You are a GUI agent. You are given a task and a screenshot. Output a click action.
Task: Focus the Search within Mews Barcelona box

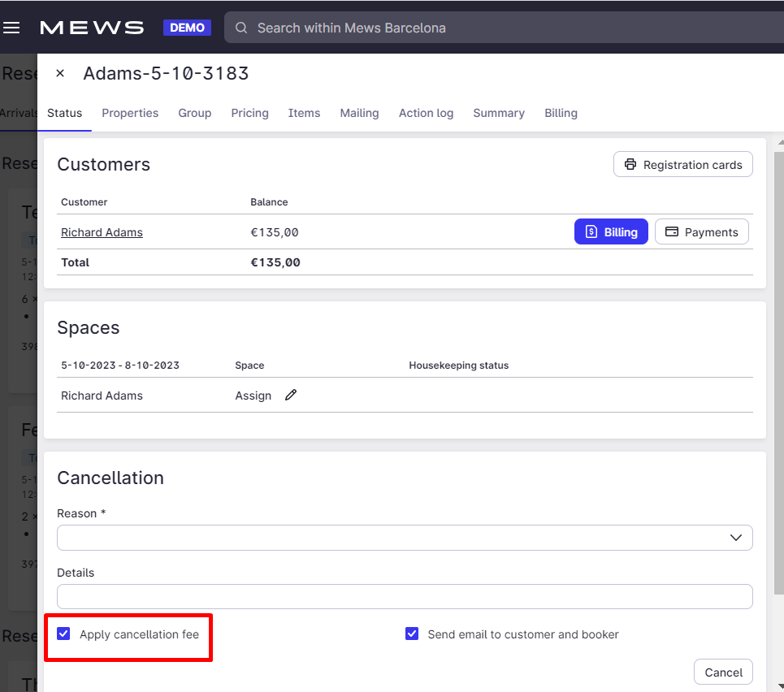tap(487, 28)
